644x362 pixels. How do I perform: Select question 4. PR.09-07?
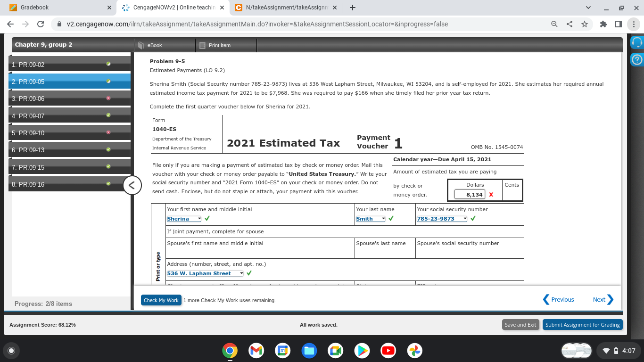pyautogui.click(x=69, y=116)
